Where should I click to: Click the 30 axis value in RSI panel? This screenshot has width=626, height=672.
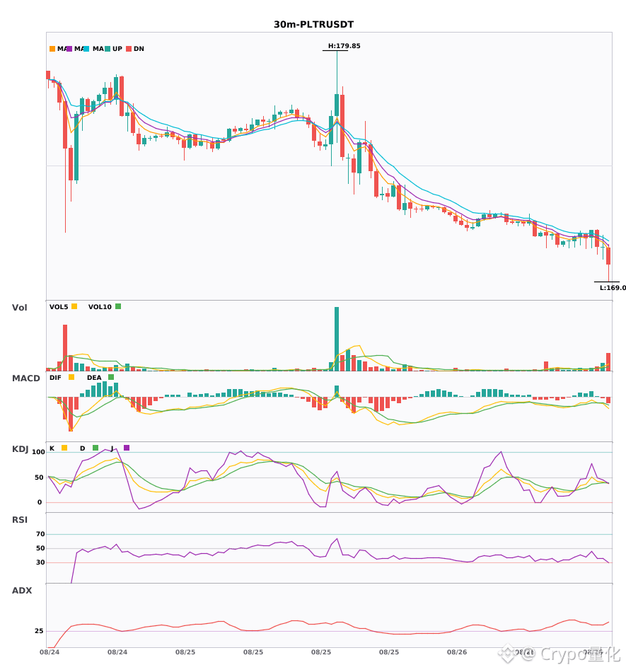coord(40,562)
